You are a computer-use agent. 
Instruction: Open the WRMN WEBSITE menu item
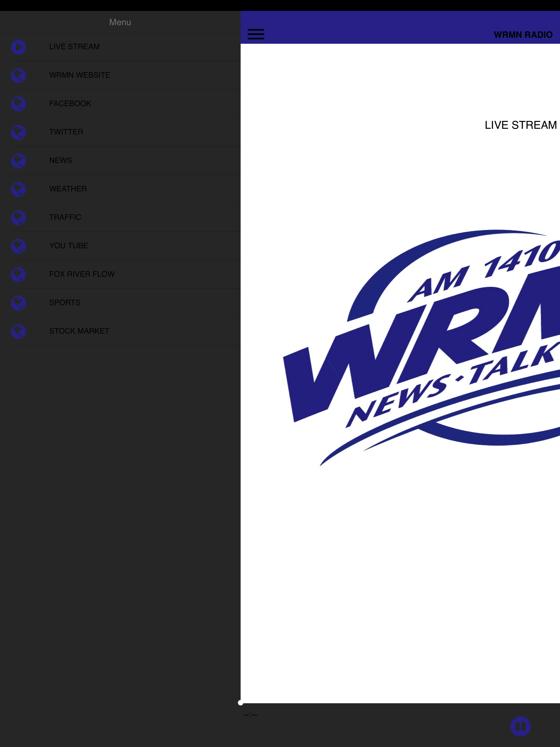tap(120, 75)
